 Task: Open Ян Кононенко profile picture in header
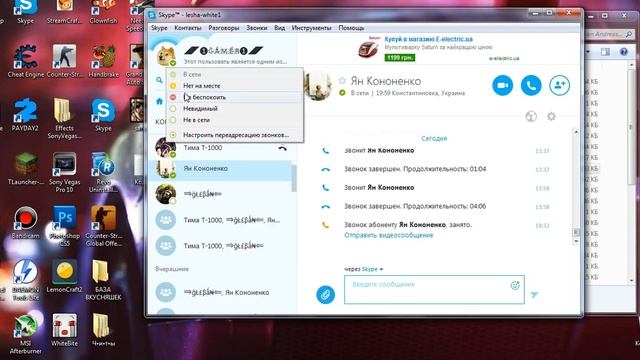click(318, 85)
